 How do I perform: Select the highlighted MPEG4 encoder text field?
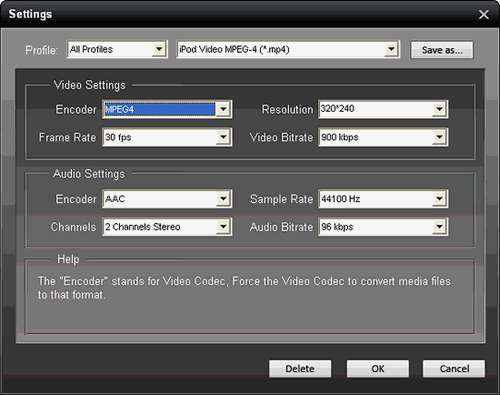[x=160, y=109]
